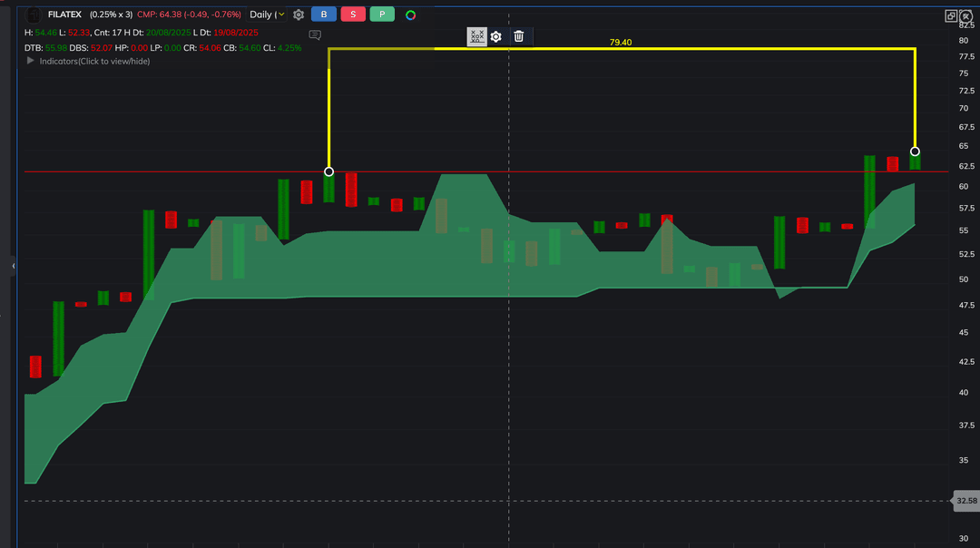Viewport: 980px width, 548px height.
Task: Open the Daily timeframe dropdown
Action: pyautogui.click(x=267, y=15)
